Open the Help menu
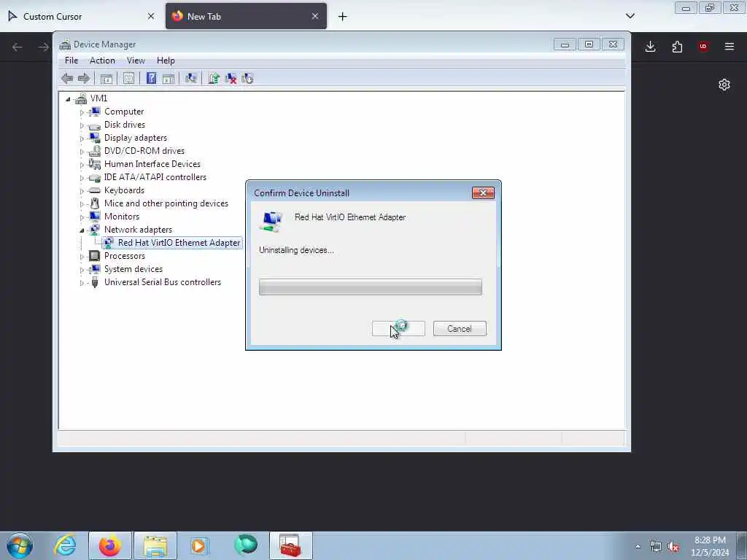The width and height of the screenshot is (747, 560). 166,61
